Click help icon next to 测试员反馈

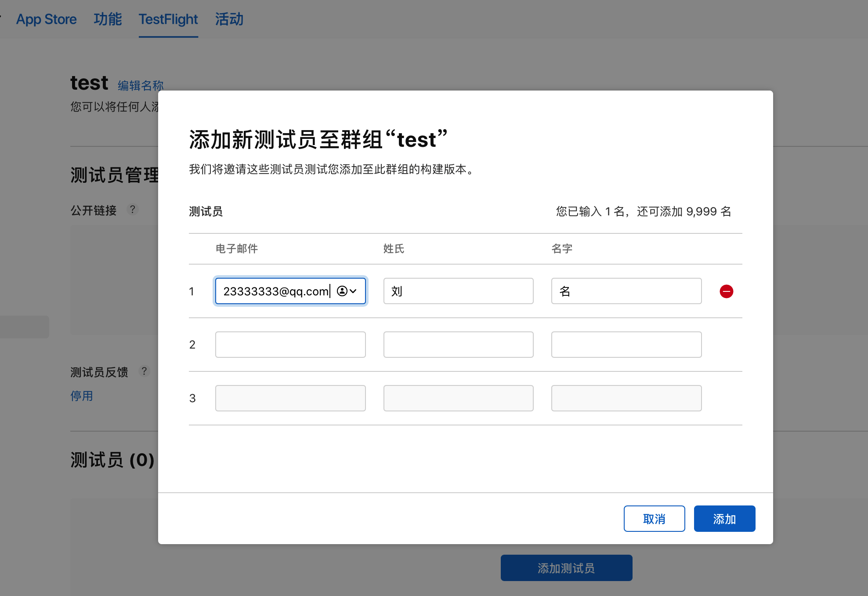click(144, 371)
